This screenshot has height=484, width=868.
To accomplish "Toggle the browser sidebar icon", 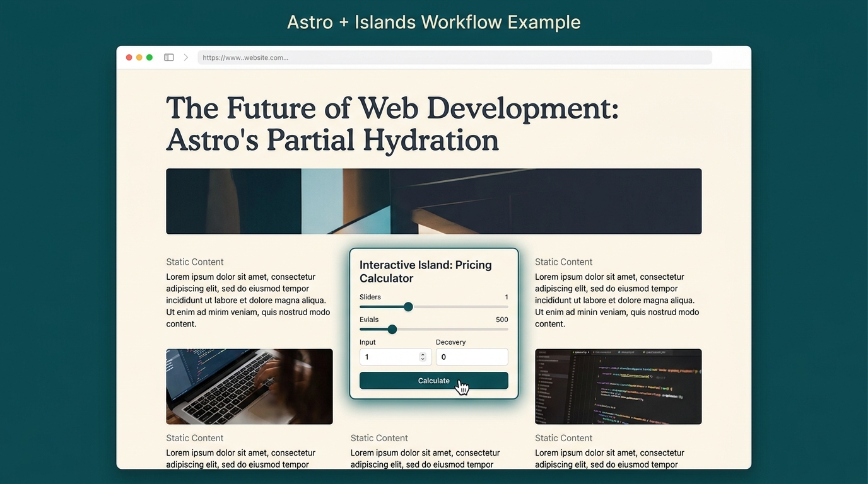I will pos(169,57).
